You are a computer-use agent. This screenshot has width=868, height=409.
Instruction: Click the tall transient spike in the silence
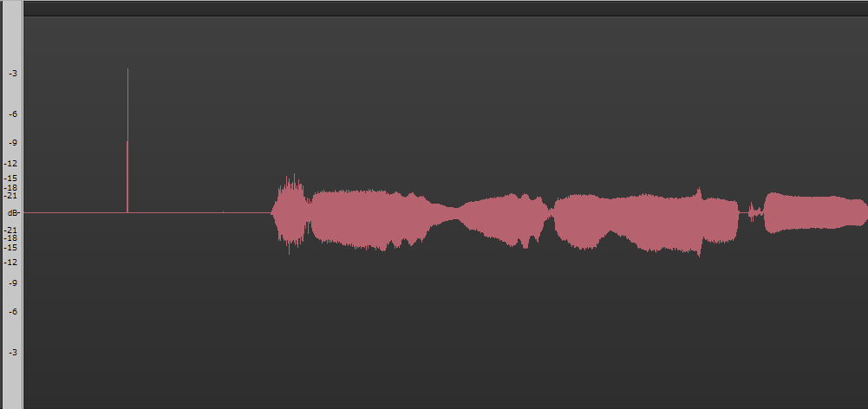click(127, 140)
